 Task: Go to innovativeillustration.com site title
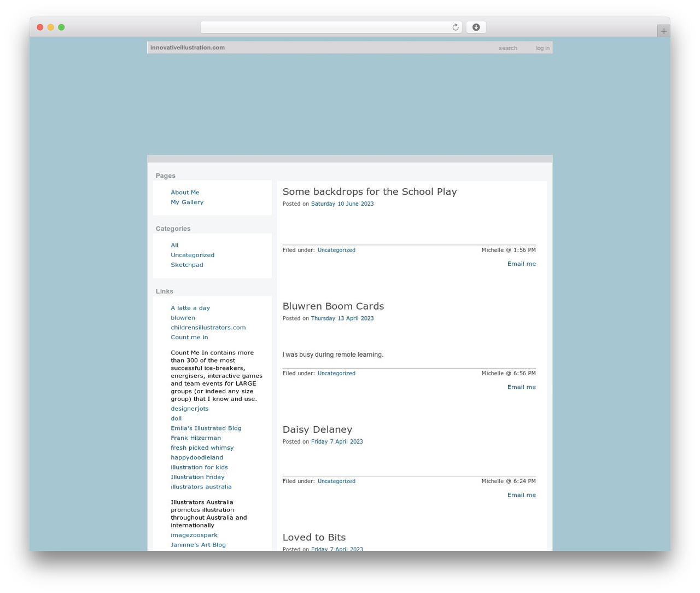pos(188,48)
